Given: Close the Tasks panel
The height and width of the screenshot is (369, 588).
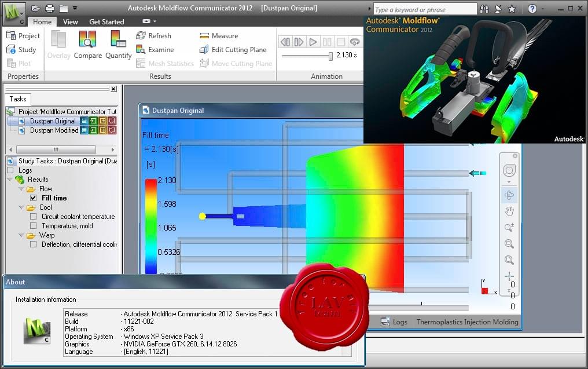Looking at the screenshot, I should point(113,89).
